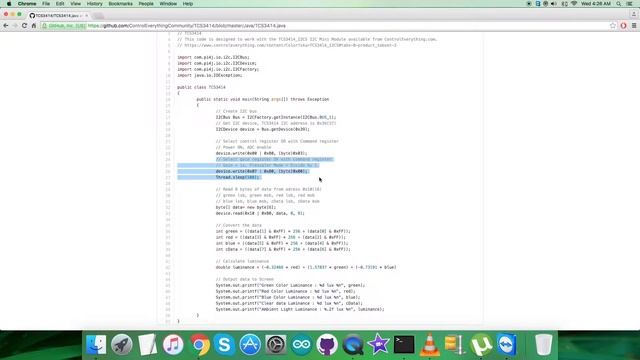Open the white text document app in the dock

click(x=147, y=345)
